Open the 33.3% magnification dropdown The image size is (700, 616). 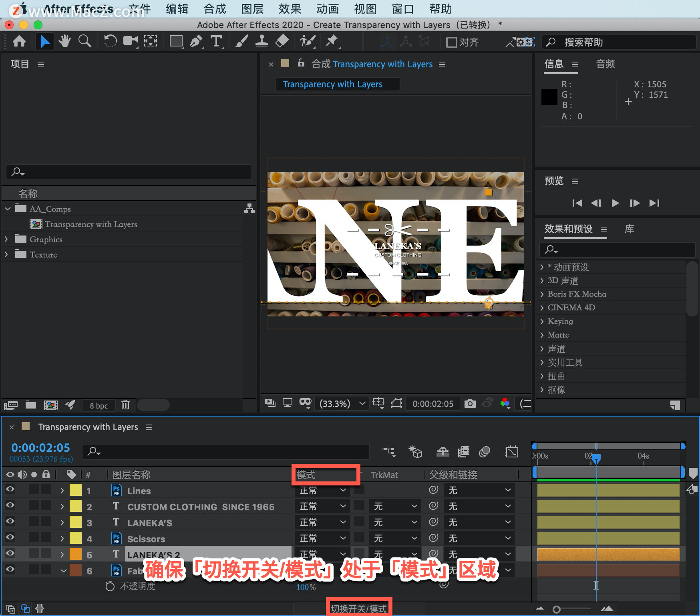(342, 403)
